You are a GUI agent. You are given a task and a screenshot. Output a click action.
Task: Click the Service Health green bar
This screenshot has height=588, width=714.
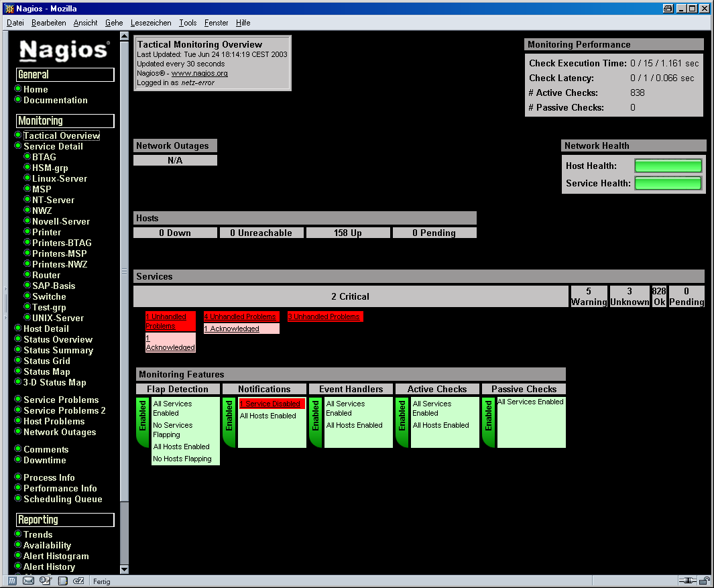coord(668,183)
